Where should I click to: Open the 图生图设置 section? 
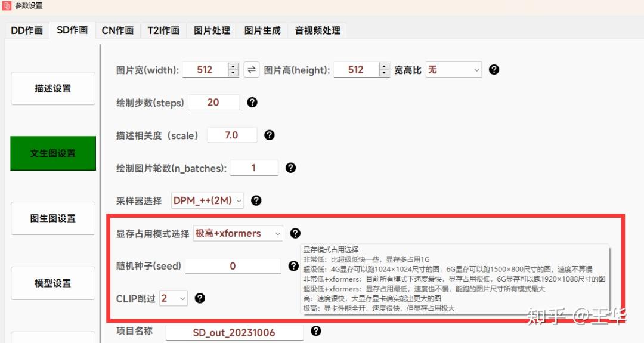pyautogui.click(x=53, y=218)
